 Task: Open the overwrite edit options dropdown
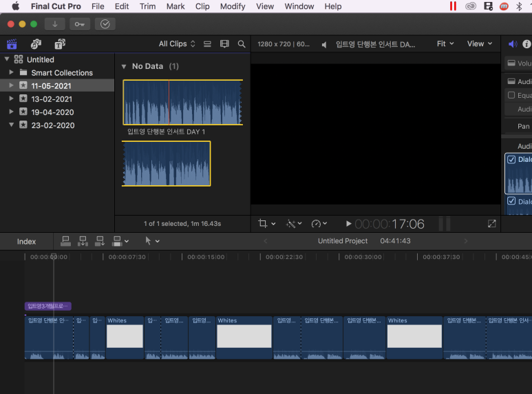(x=120, y=241)
